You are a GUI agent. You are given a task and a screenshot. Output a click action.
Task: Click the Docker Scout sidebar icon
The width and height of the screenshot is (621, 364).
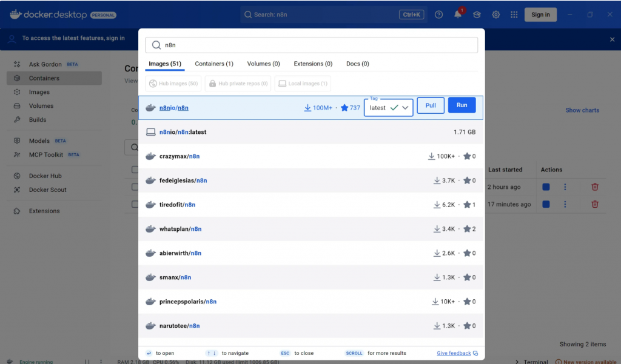tap(17, 190)
